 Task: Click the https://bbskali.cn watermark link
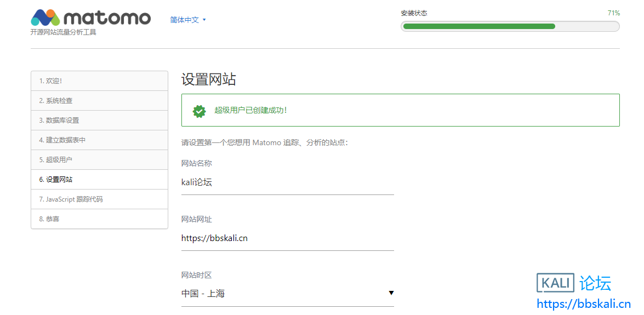(x=583, y=304)
